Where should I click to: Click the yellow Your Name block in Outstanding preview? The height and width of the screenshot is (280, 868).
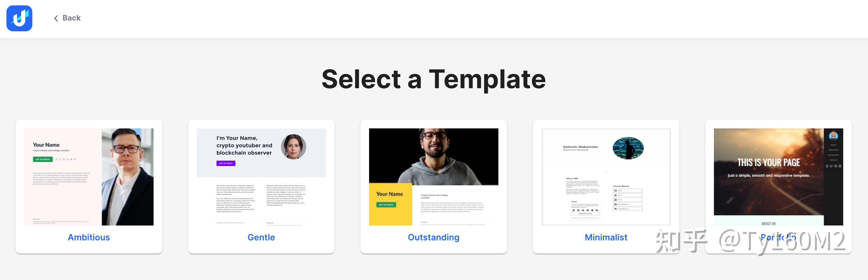[390, 204]
